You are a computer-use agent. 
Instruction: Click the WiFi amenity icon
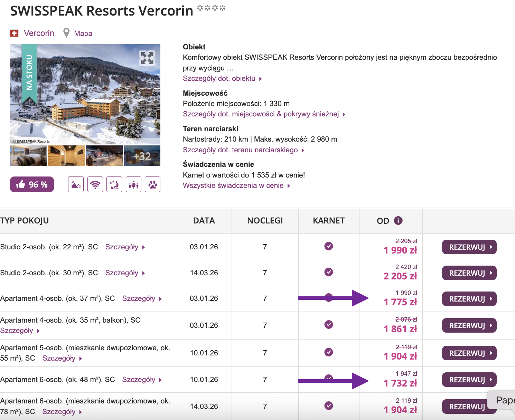click(95, 184)
